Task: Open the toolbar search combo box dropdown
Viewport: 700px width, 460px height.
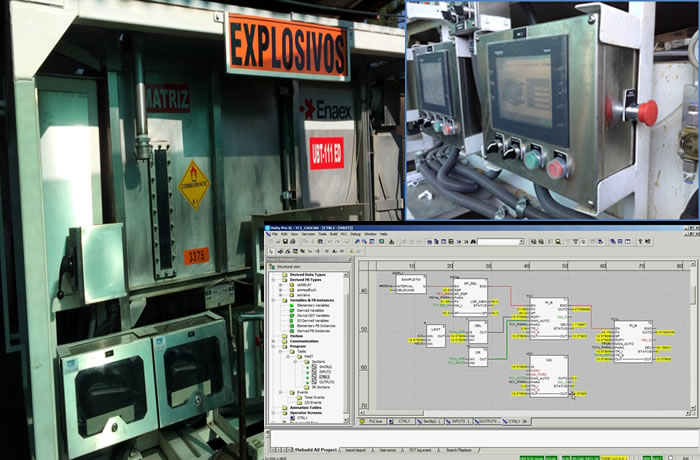Action: (521, 242)
